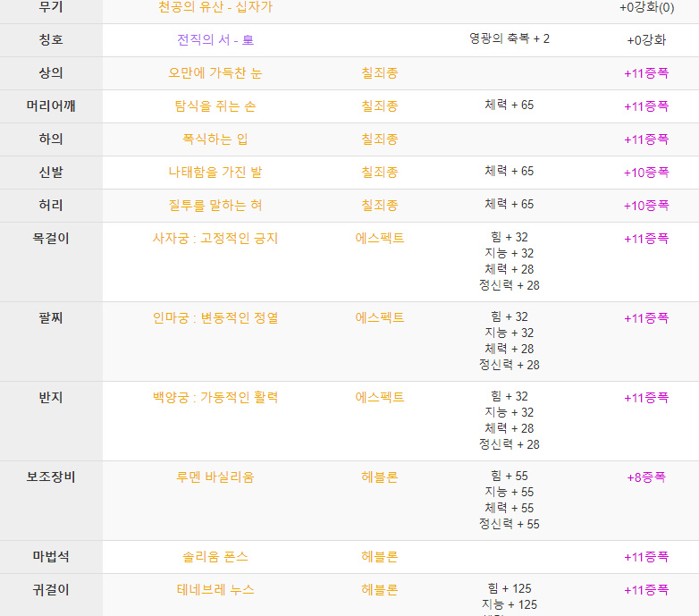Image resolution: width=699 pixels, height=616 pixels.
Task: Select the item 백양궁 : 가동적인 활력
Action: 215,397
